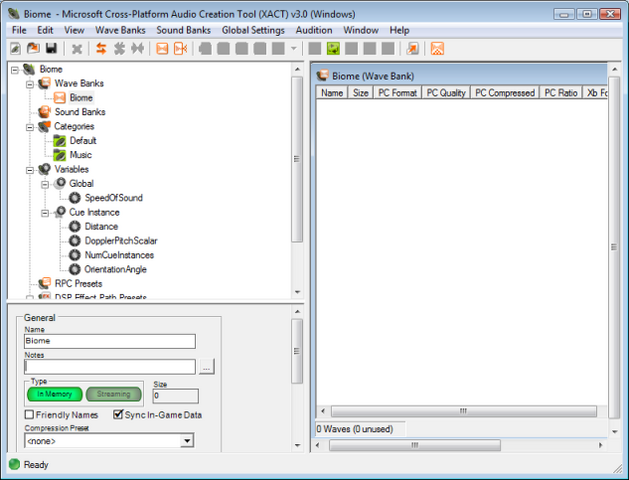Collapse the Global variables node
Screen dimensions: 629x480
point(45,185)
